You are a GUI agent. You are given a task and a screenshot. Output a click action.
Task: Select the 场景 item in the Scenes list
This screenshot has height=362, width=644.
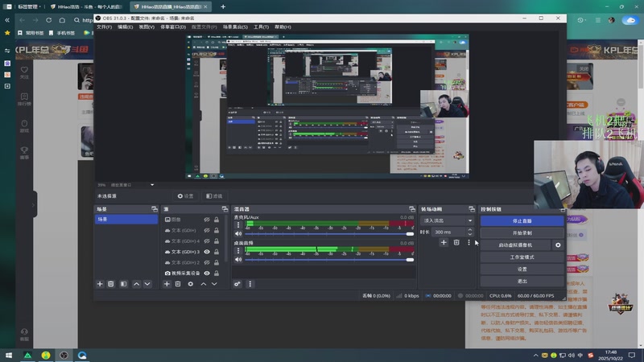126,220
